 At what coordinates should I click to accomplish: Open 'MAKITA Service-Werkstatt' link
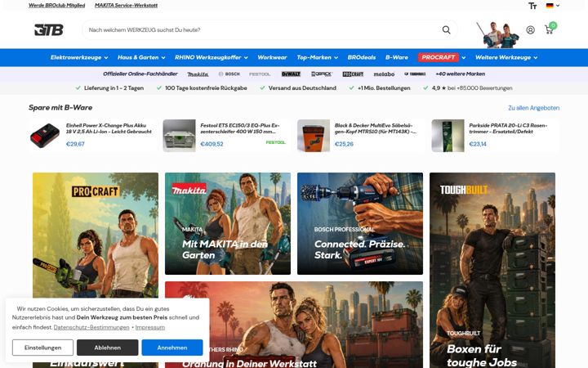pyautogui.click(x=126, y=5)
